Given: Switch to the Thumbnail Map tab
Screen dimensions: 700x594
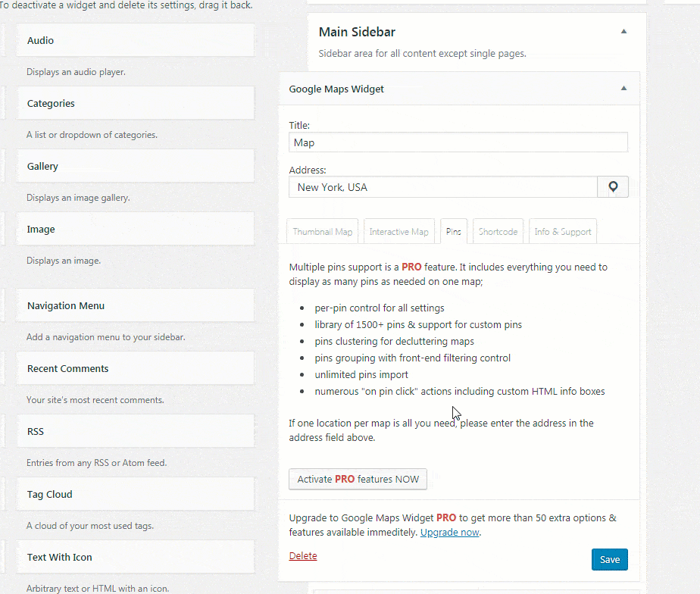Looking at the screenshot, I should point(322,231).
